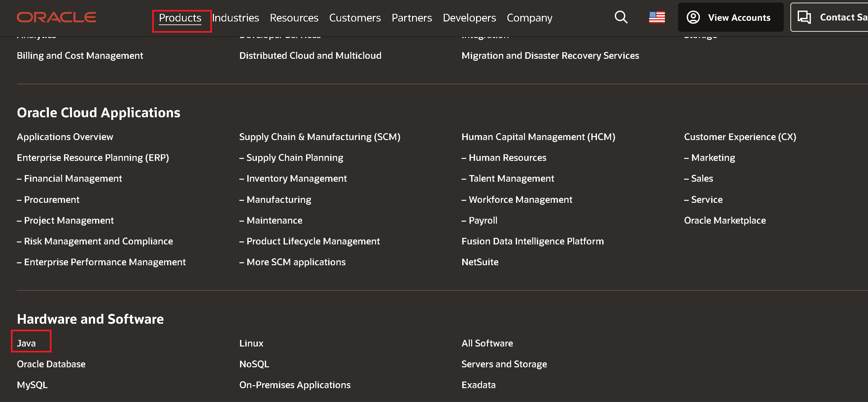Open Migration and Disaster Recovery Services

tap(550, 55)
